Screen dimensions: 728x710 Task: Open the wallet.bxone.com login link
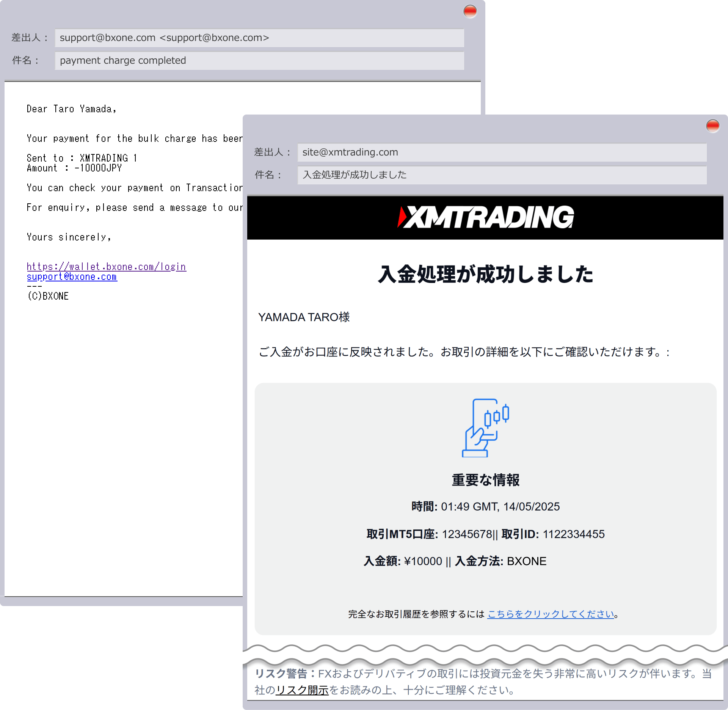click(106, 267)
